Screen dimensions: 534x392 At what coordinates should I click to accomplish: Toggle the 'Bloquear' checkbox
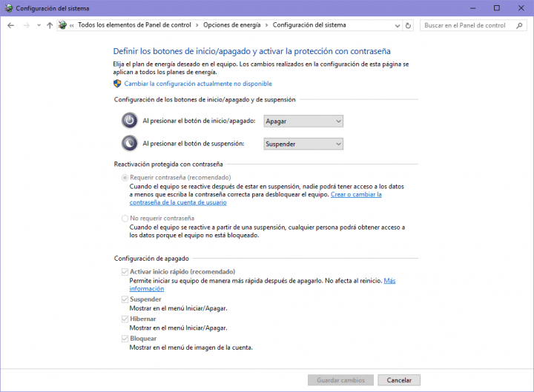click(x=125, y=339)
